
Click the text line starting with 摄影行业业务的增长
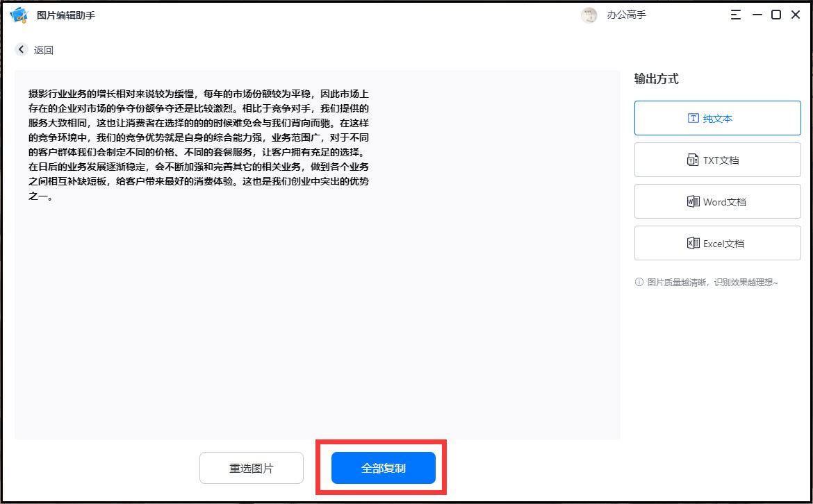[199, 94]
